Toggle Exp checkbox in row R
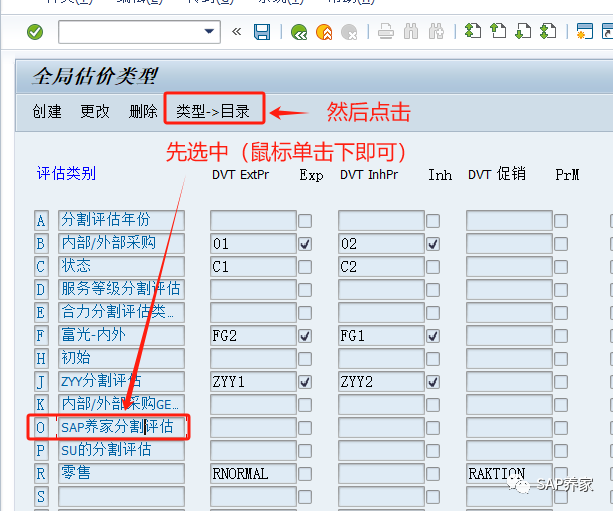 (x=305, y=474)
